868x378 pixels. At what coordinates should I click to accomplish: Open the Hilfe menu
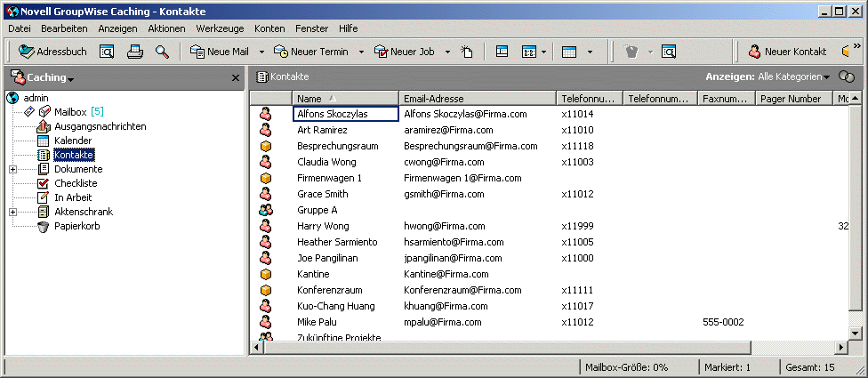pos(349,28)
